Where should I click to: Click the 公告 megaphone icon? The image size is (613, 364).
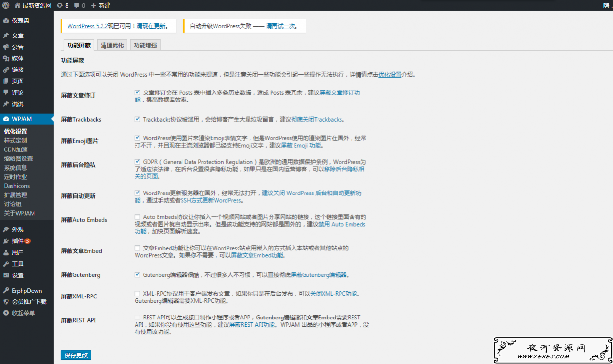tap(6, 47)
